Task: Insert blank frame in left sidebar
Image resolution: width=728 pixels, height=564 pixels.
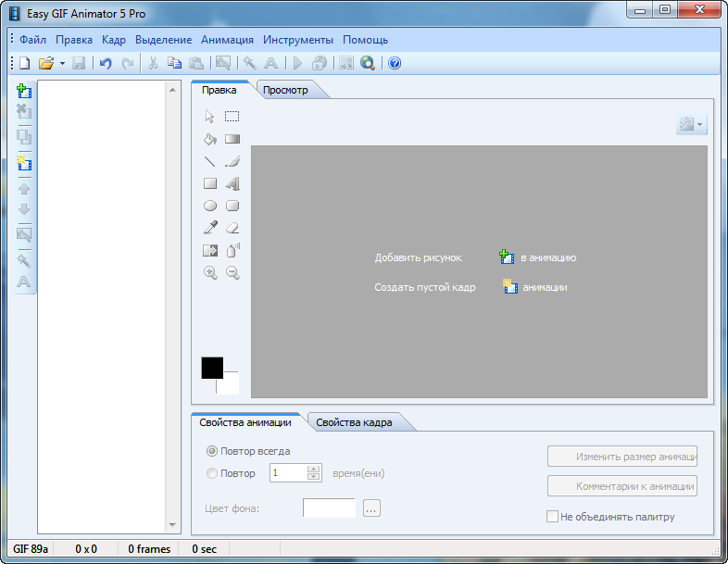Action: [24, 163]
